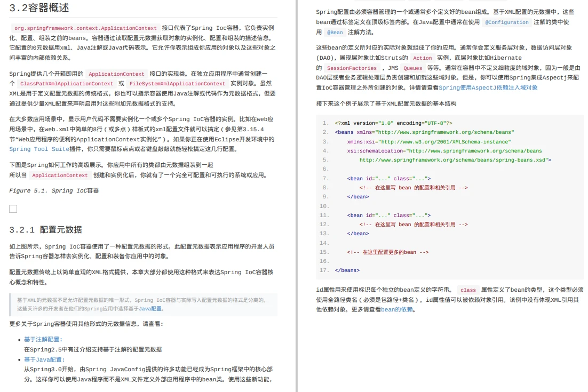Image resolution: width=588 pixels, height=392 pixels.
Task: Select the 3.2.1 配置元数据 heading
Action: click(45, 230)
